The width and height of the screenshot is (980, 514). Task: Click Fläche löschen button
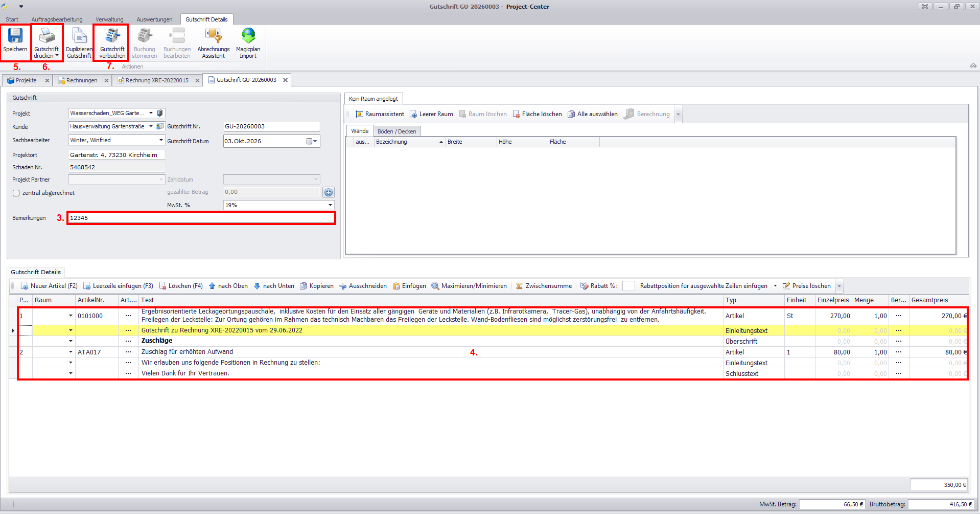pos(537,114)
